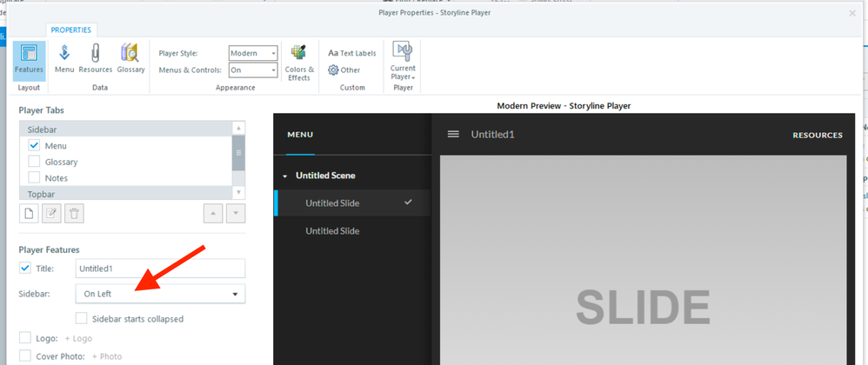Switch to the MENU tab in preview

(300, 135)
